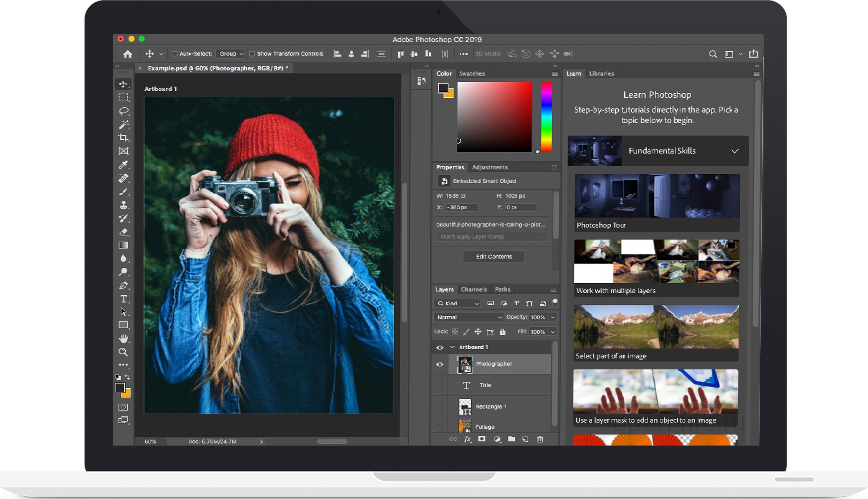The image size is (868, 499).
Task: Hide the Photographer layer
Action: point(440,364)
